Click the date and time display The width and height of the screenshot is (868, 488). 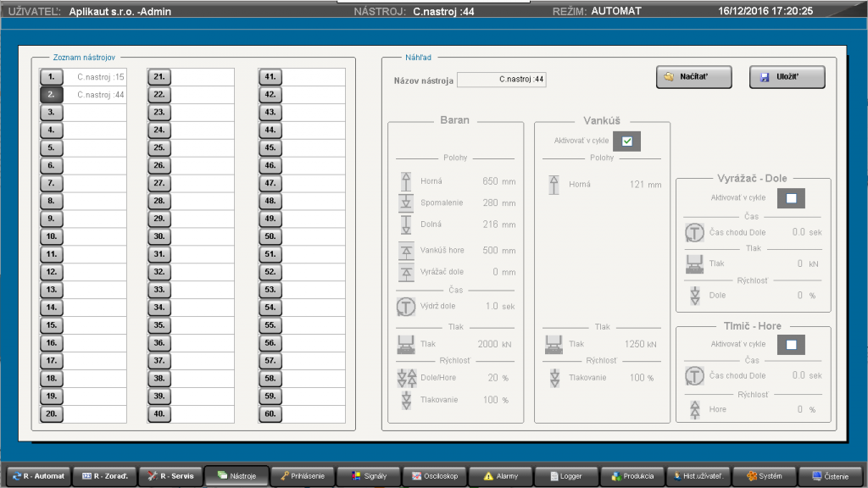[x=765, y=11]
